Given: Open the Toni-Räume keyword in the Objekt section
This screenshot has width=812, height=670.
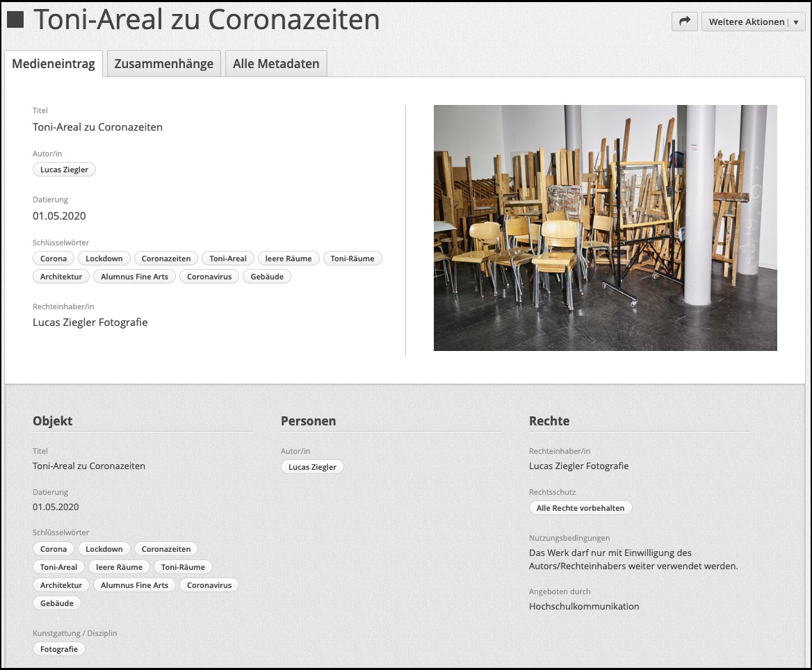Looking at the screenshot, I should [x=183, y=567].
